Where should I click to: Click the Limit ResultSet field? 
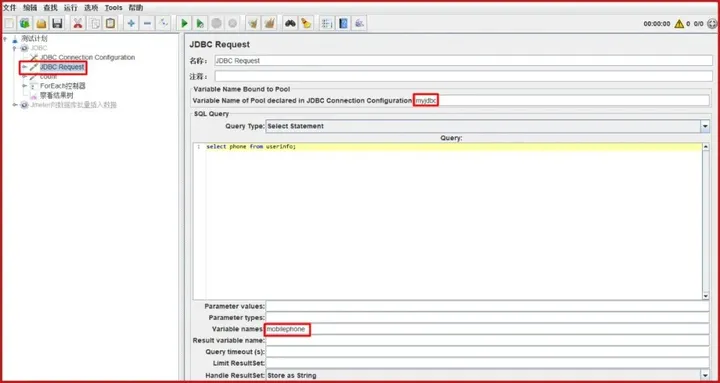point(488,364)
